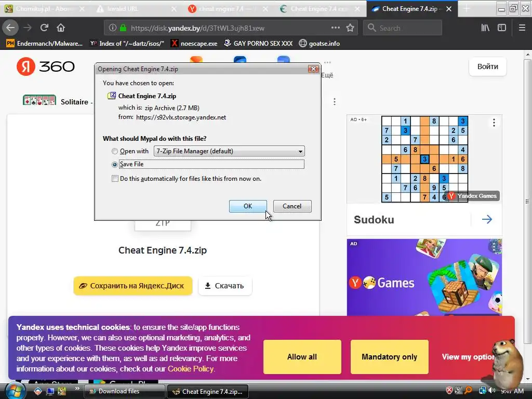Close the active Cheat Engine 7.4.zip tab

pyautogui.click(x=448, y=9)
